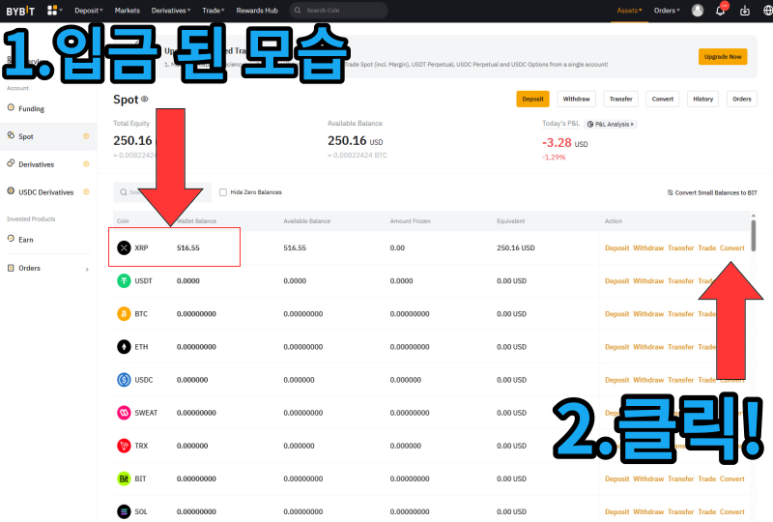773x522 pixels.
Task: Click Convert in the BIT row
Action: tap(732, 479)
